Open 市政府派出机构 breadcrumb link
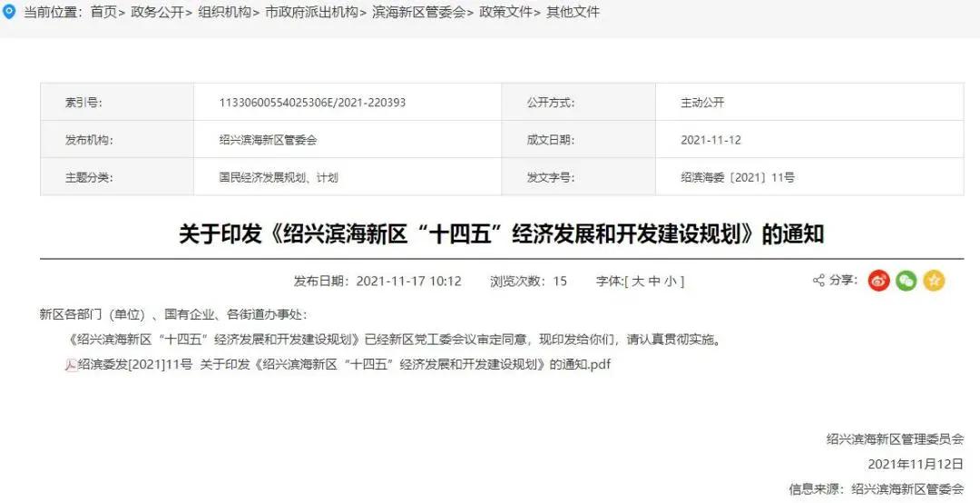The image size is (980, 503). pos(312,13)
